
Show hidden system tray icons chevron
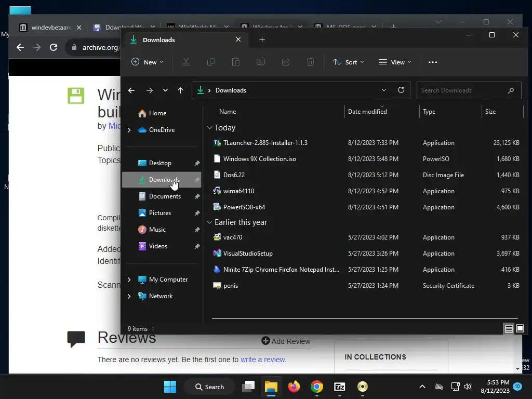pos(422,387)
